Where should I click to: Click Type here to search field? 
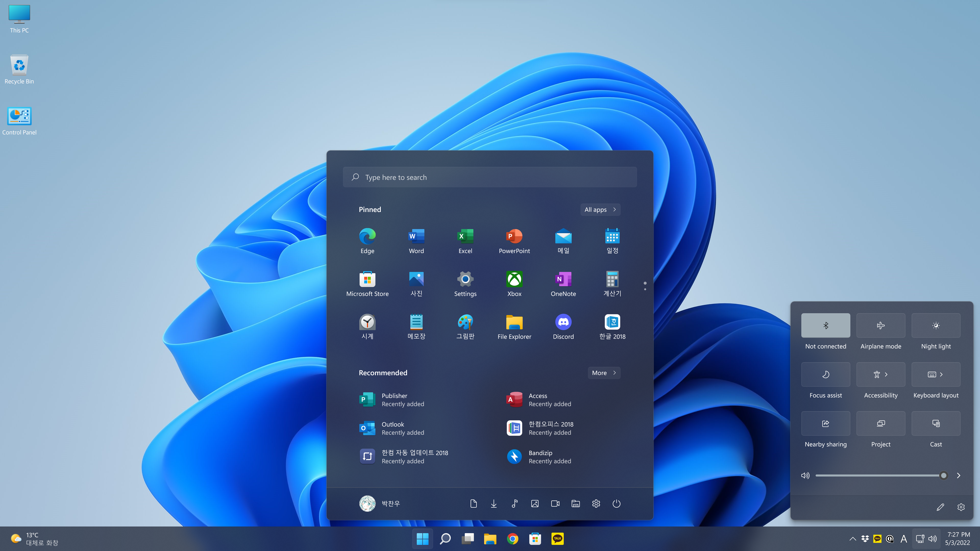(x=490, y=177)
